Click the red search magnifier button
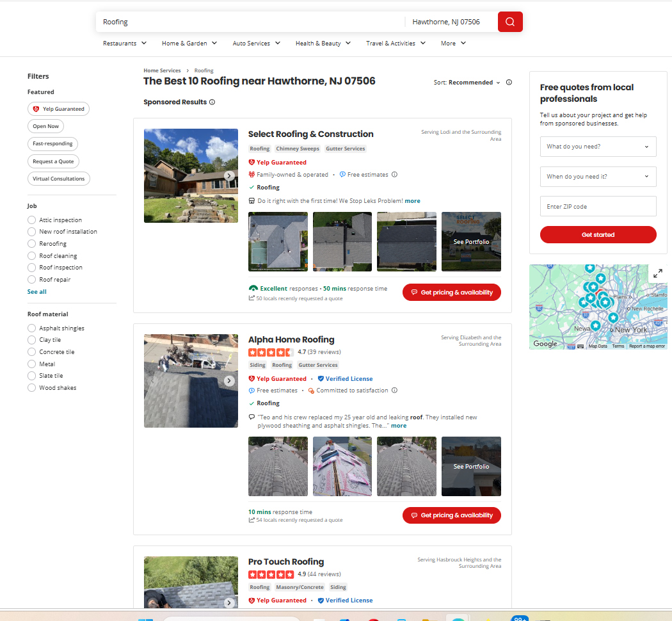Viewport: 672px width, 621px height. [x=510, y=22]
